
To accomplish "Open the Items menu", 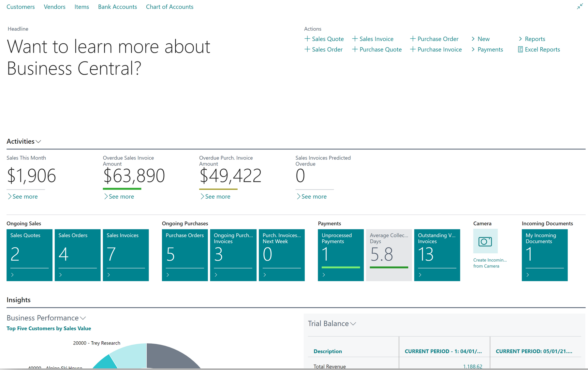I will coord(81,7).
